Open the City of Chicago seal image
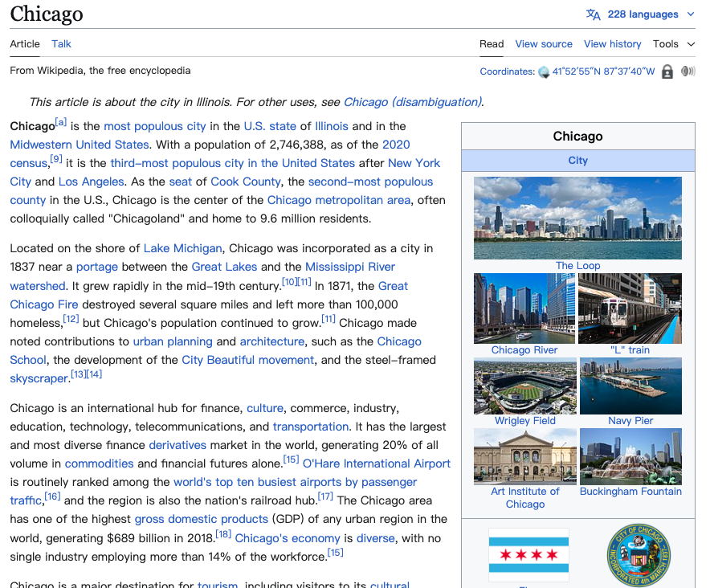The height and width of the screenshot is (588, 710). coord(639,555)
